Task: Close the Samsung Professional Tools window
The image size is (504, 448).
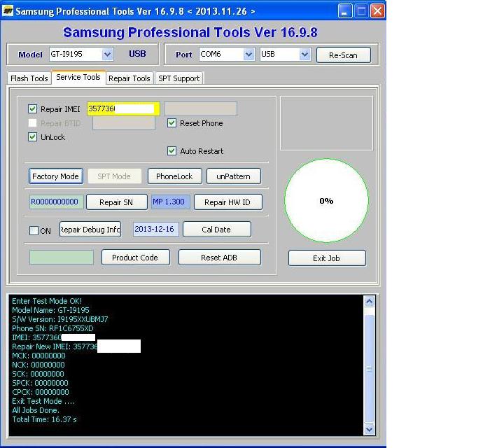Action: [378, 11]
